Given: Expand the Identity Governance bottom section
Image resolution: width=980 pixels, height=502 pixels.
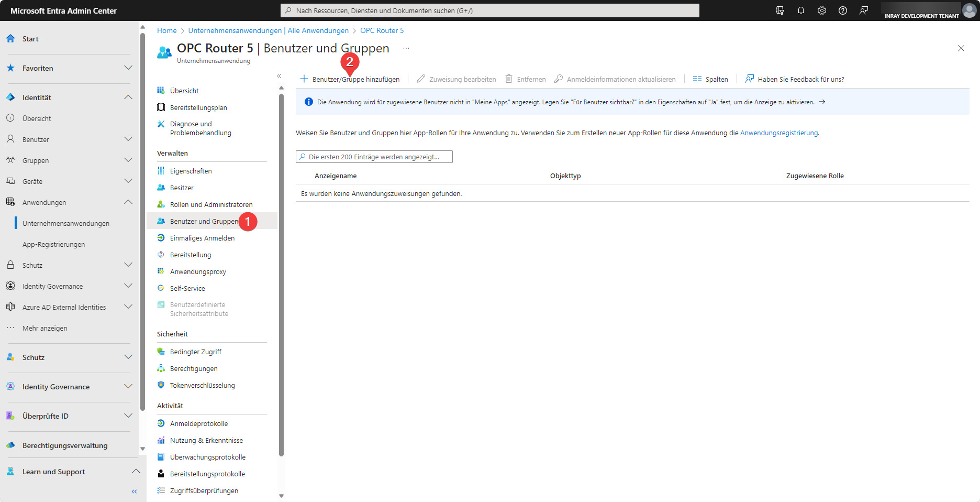Looking at the screenshot, I should pos(128,387).
